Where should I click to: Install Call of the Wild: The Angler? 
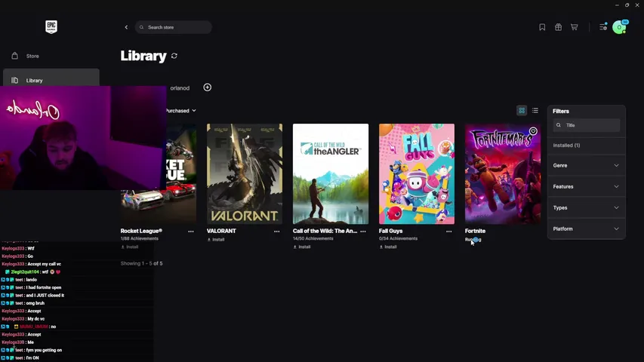tap(302, 247)
